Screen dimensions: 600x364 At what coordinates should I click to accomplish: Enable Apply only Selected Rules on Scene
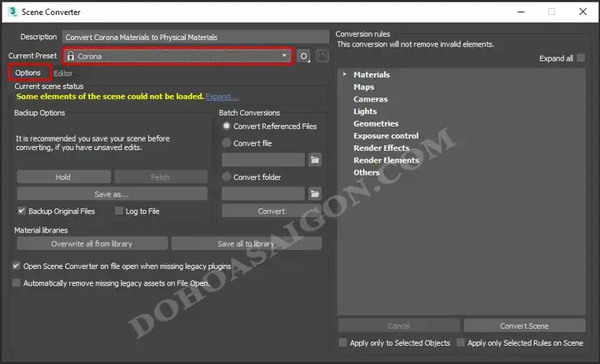click(461, 342)
